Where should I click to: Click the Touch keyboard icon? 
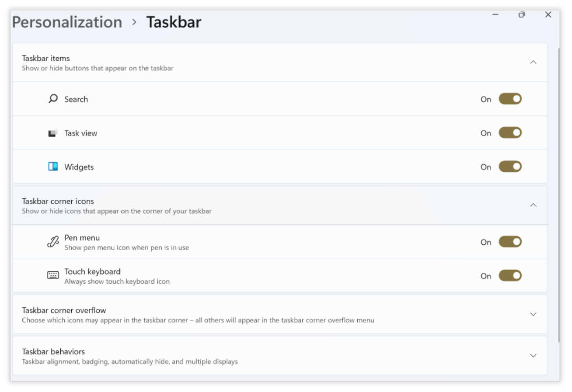tap(53, 275)
